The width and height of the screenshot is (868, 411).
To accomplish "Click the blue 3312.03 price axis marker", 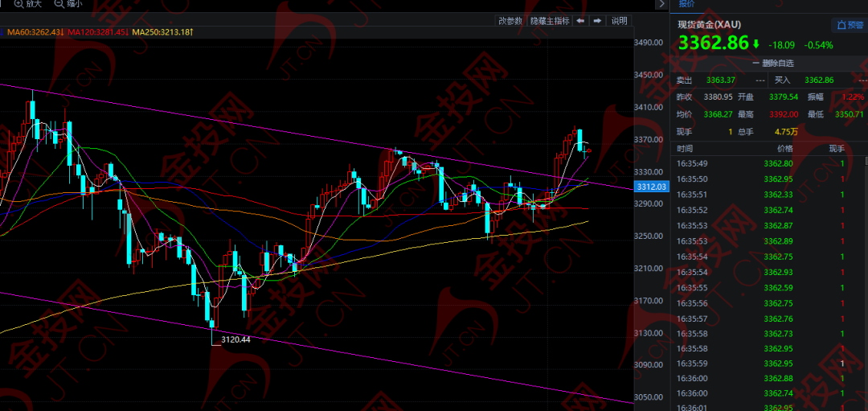I will pyautogui.click(x=650, y=187).
